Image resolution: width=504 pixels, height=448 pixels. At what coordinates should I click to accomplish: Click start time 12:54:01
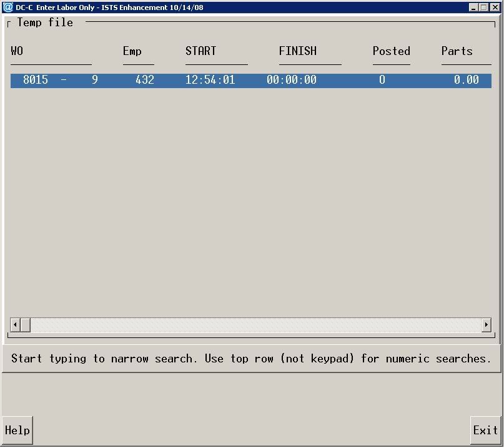[x=210, y=80]
